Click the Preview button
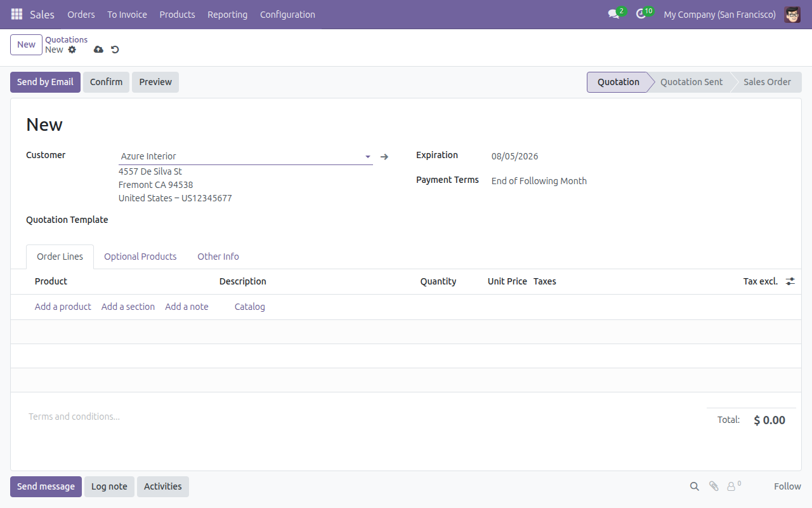This screenshot has height=508, width=812. pos(155,82)
